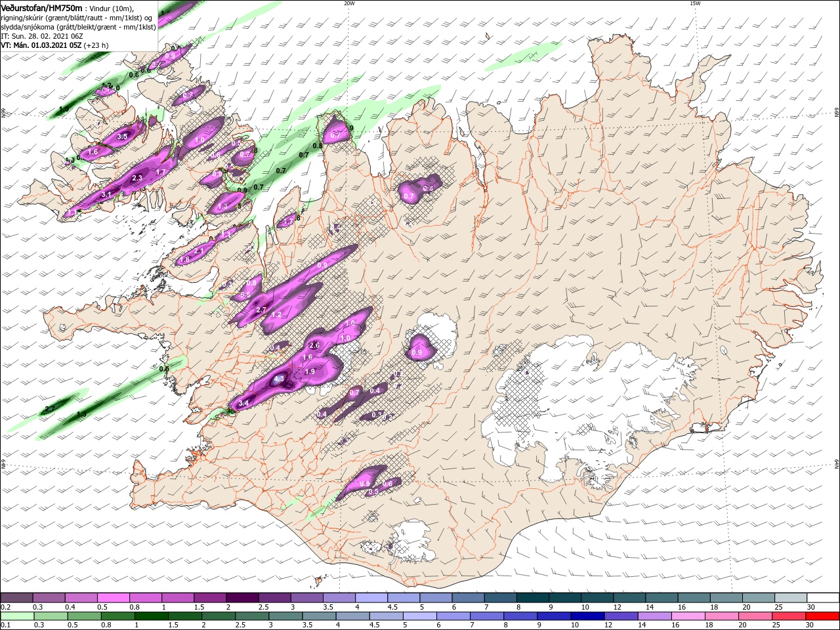Screen dimensions: 840x630
Task: Select the top-row lavender swatch starting at 4
Action: 371,598
